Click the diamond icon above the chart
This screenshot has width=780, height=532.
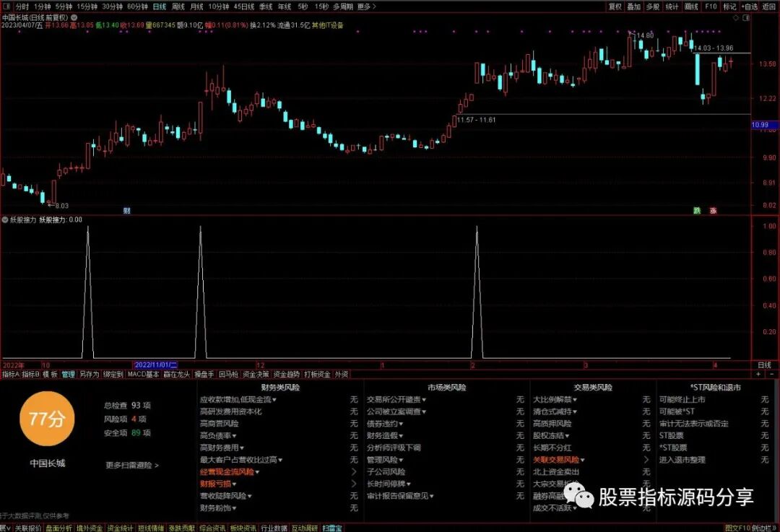click(x=736, y=17)
